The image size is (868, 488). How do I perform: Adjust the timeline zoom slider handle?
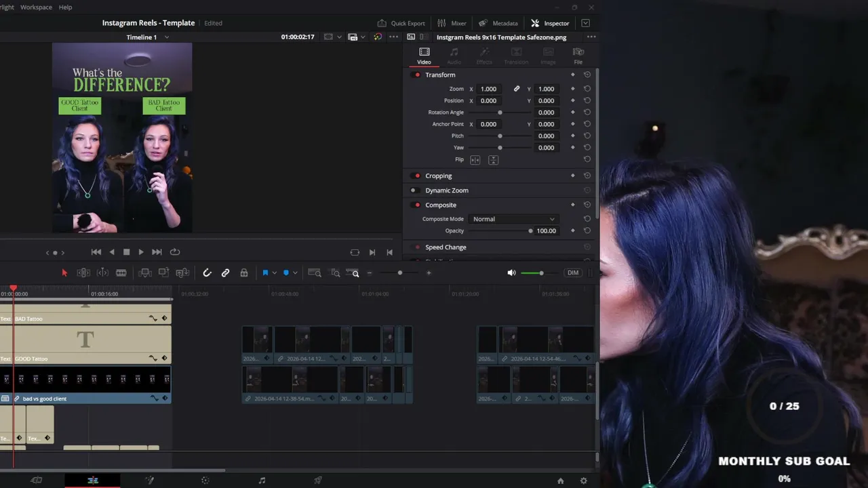coord(400,272)
